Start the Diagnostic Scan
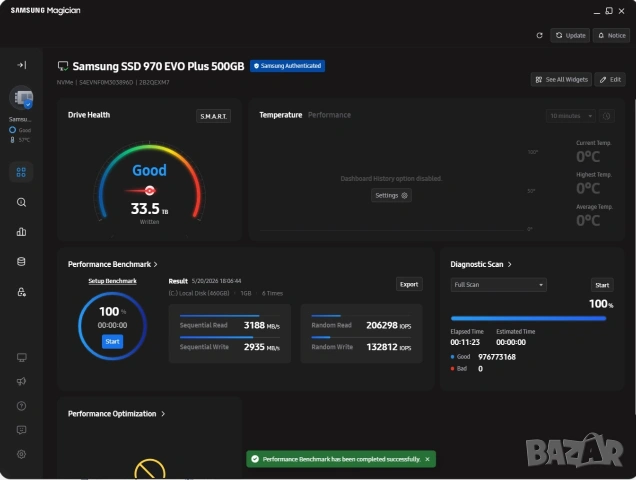Viewport: 636px width, 480px height. (602, 285)
